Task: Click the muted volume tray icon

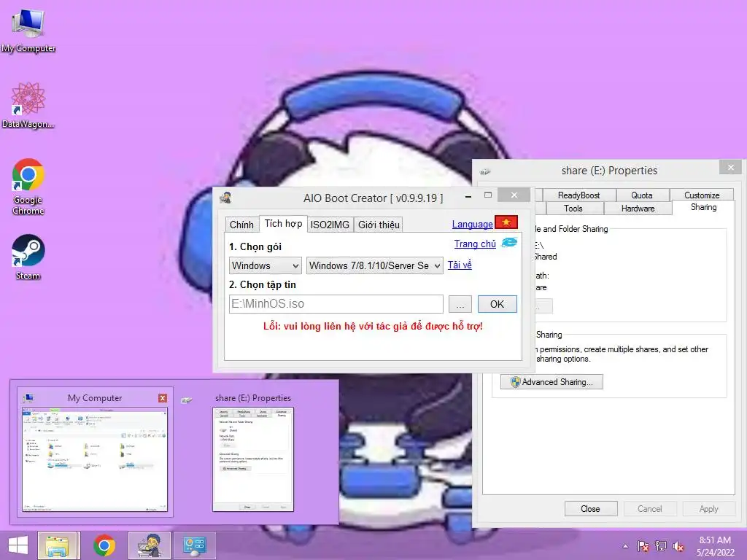Action: (678, 546)
